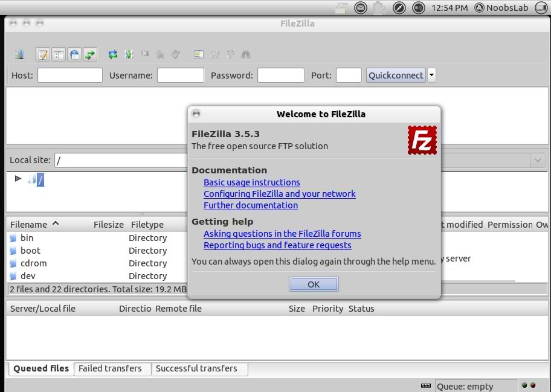Open the remote site path dropdown arrow
This screenshot has width=551, height=392.
coord(538,161)
